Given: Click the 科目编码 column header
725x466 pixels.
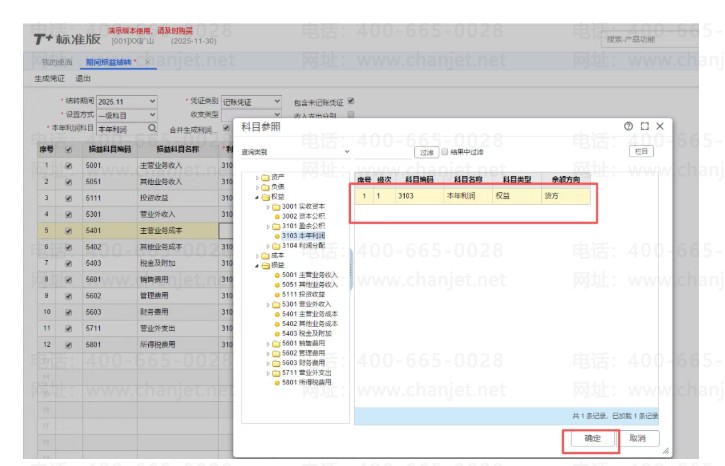Looking at the screenshot, I should [x=419, y=179].
